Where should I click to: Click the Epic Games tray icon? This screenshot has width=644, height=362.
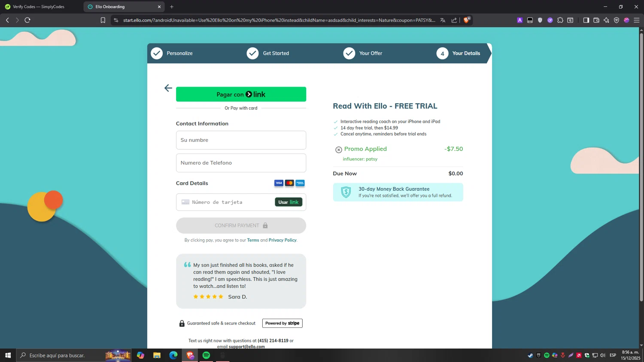click(538, 355)
